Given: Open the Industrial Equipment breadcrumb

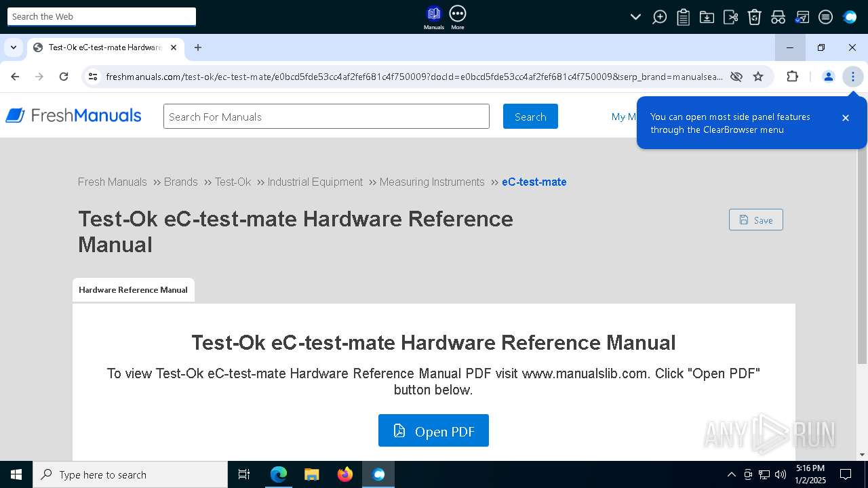Looking at the screenshot, I should tap(315, 182).
